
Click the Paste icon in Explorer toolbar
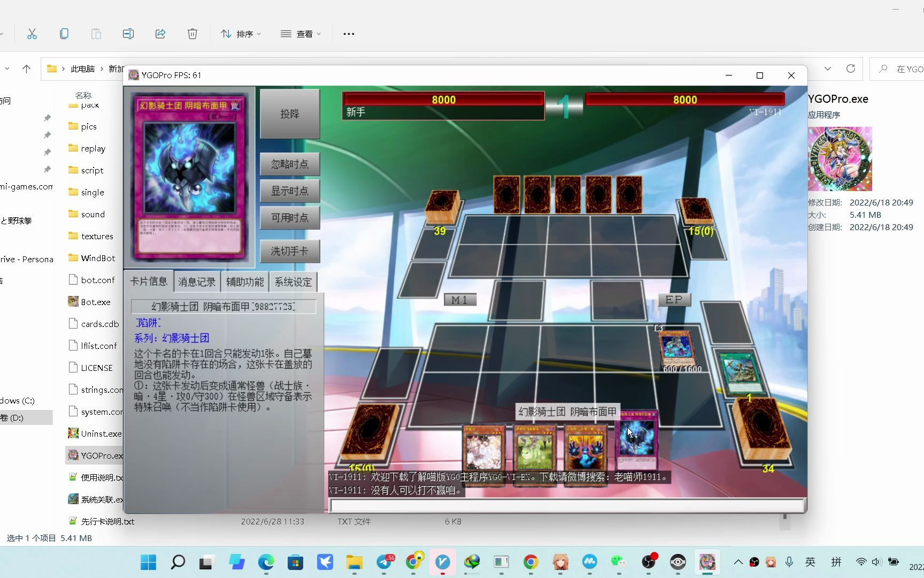point(96,34)
